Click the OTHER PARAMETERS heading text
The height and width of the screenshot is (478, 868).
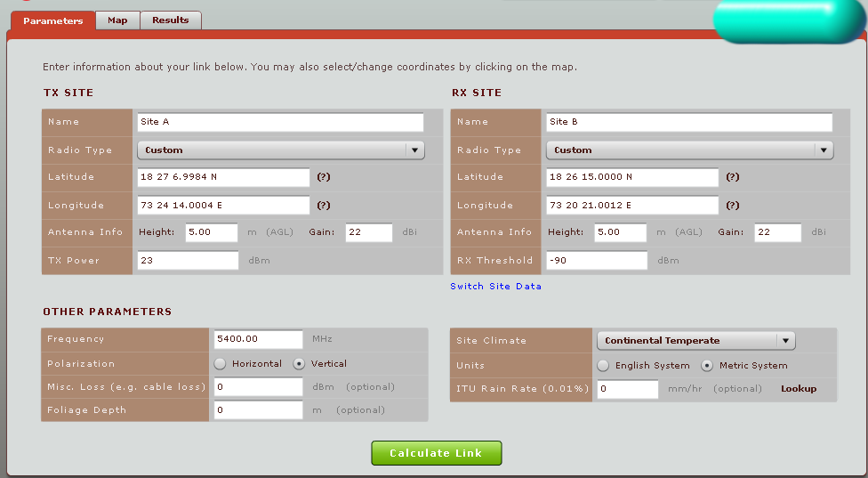pos(108,312)
